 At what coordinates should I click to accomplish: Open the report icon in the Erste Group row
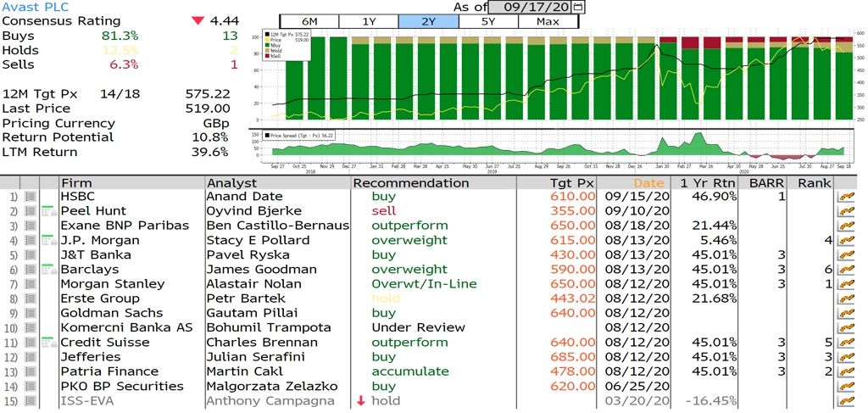(x=31, y=299)
